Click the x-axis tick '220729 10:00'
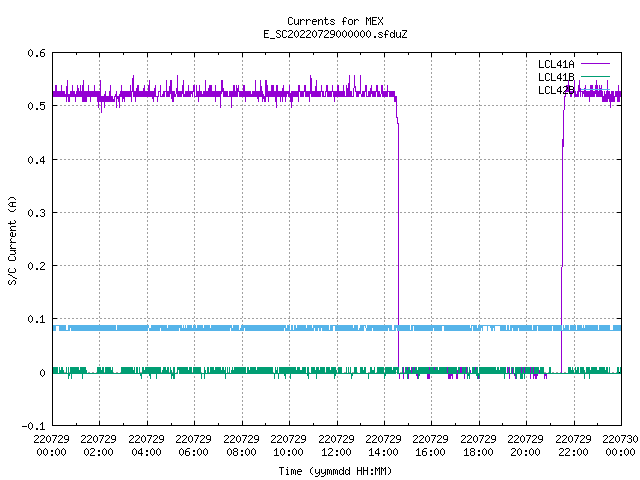This screenshot has width=640, height=480. [288, 445]
